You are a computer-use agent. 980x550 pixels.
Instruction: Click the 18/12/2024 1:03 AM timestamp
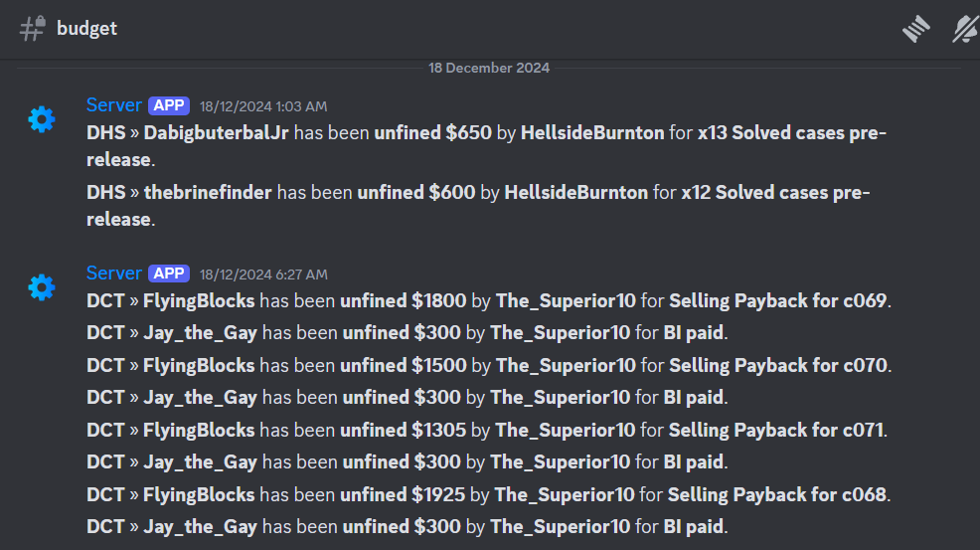pos(263,106)
